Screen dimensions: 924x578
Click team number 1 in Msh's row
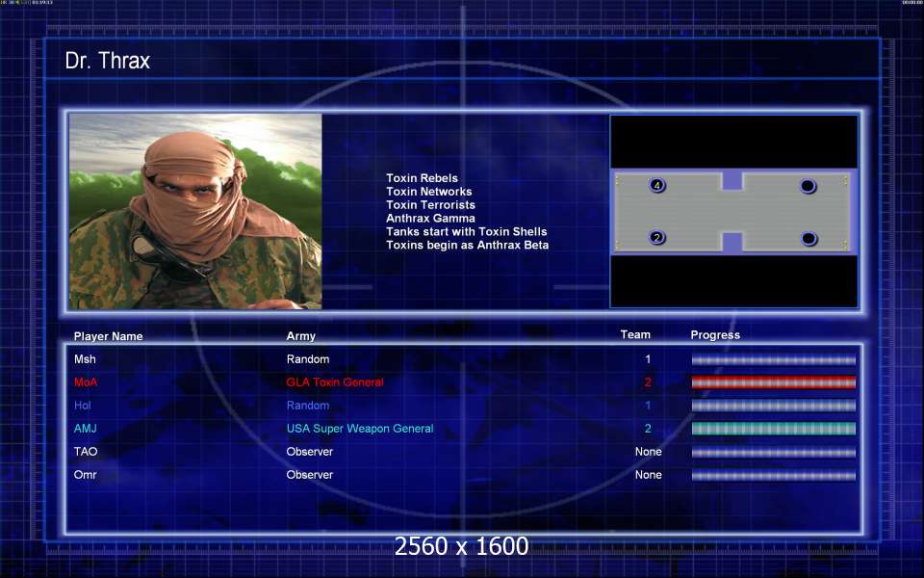[x=648, y=359]
